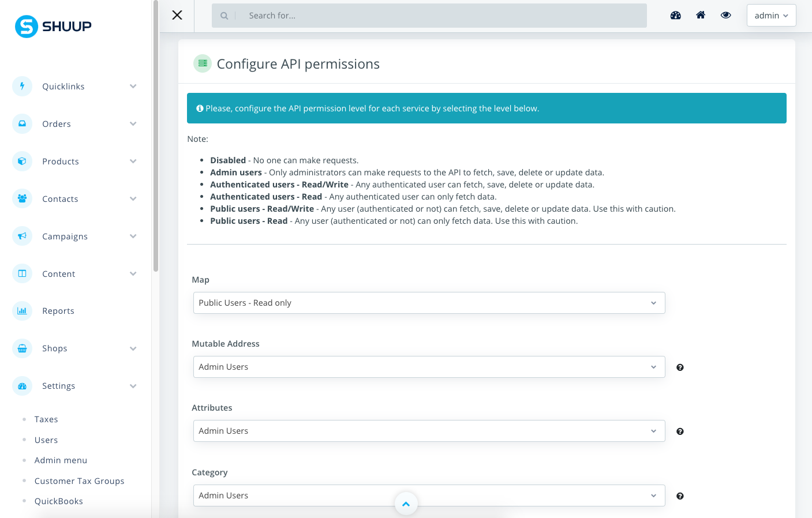Expand the Orders menu section
812x518 pixels.
tap(75, 124)
